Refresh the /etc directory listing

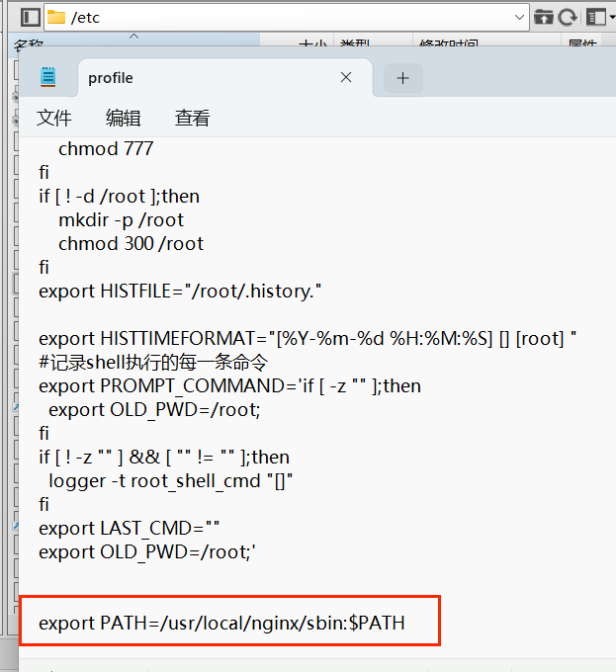tap(568, 18)
